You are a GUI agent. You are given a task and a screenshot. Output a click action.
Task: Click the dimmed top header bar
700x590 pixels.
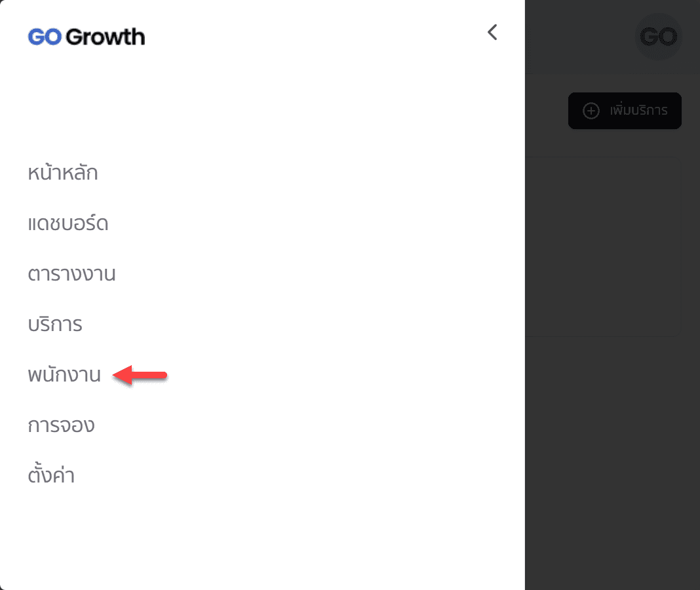577,37
